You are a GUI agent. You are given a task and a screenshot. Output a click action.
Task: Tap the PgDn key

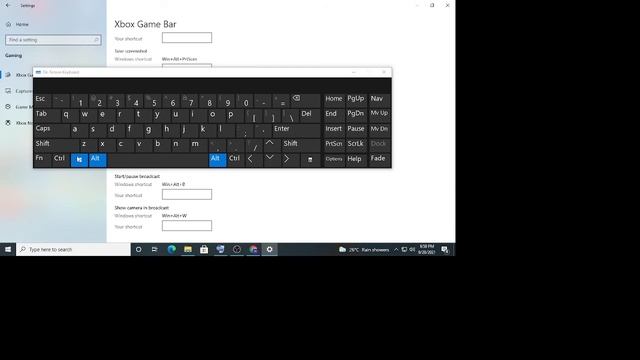click(356, 116)
